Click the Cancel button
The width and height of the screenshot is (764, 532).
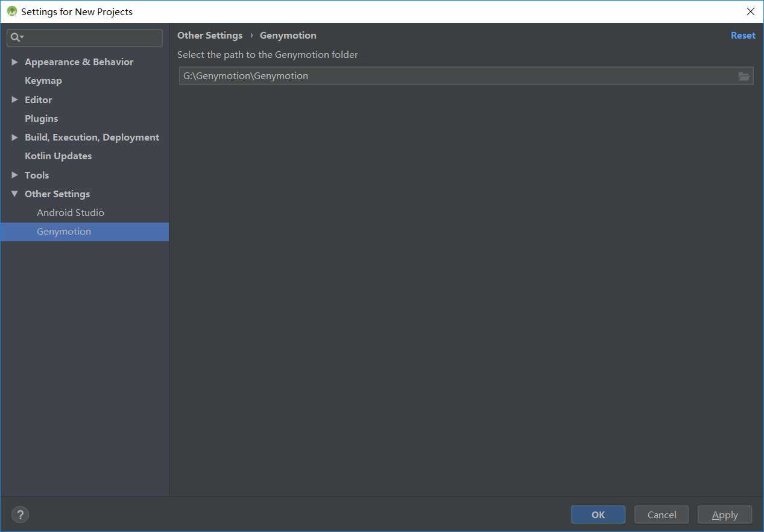661,515
